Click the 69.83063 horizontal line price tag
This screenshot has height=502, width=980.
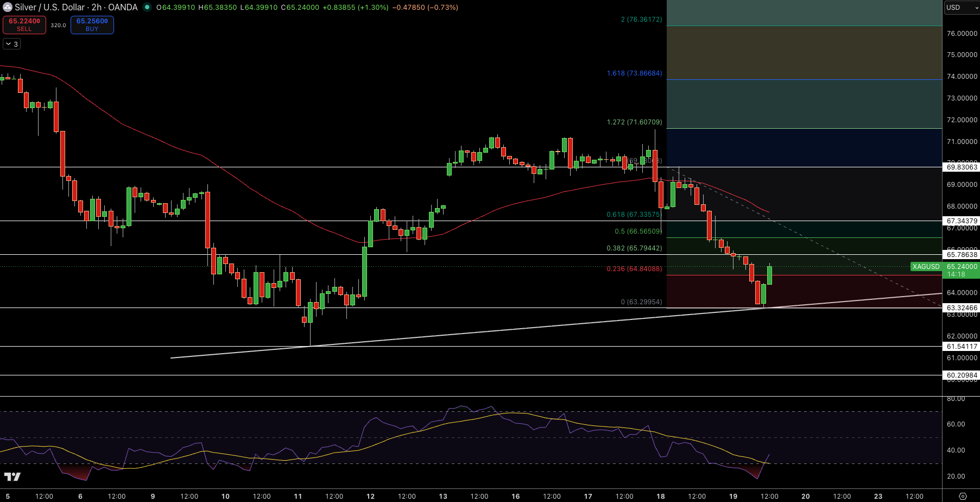(x=962, y=167)
